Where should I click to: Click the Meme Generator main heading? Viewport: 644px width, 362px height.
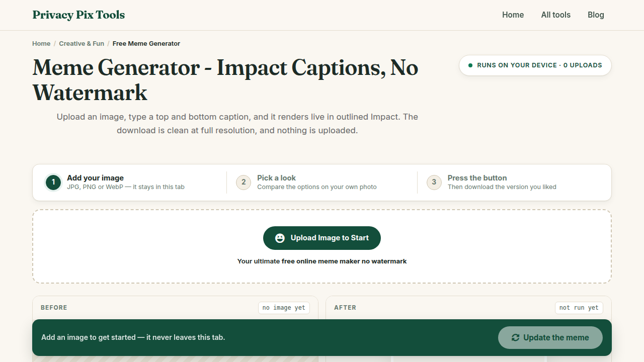pos(225,80)
